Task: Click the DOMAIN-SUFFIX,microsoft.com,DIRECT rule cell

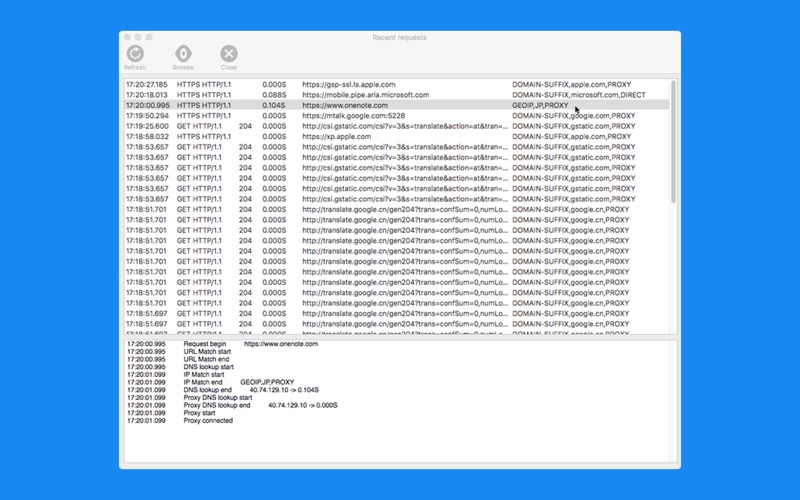Action: [x=579, y=95]
